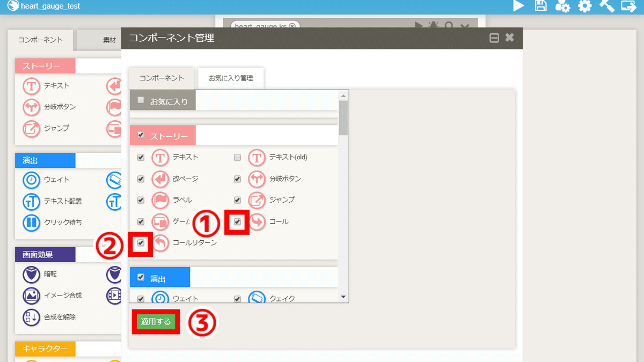644x362 pixels.
Task: Select the テキスト icon in the left component panel
Action: pos(31,86)
